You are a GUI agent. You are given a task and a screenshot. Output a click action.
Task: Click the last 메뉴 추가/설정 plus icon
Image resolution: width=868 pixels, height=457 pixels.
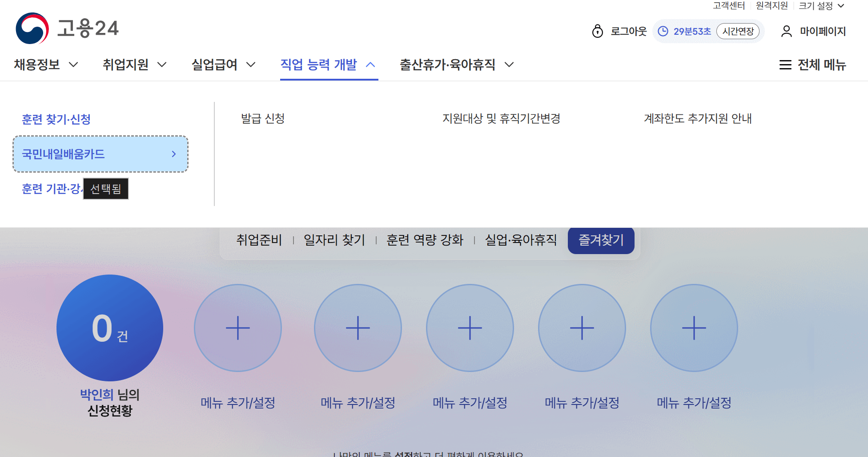(x=694, y=328)
